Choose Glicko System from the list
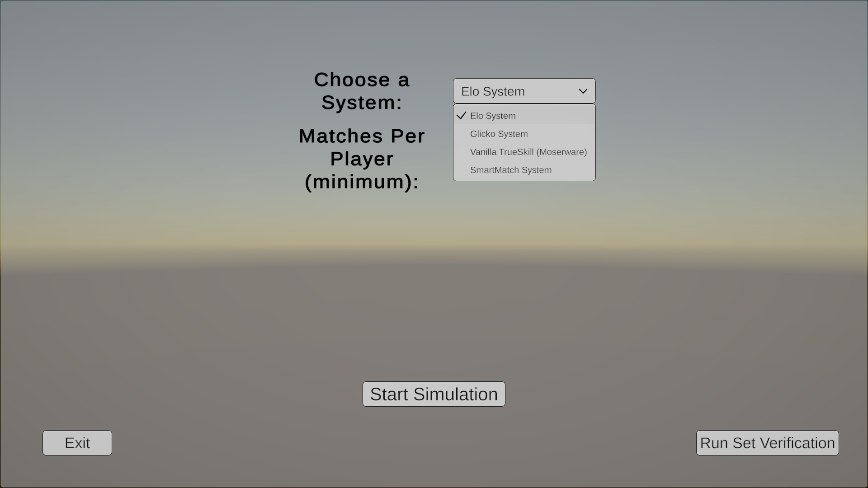The image size is (868, 488). 499,134
